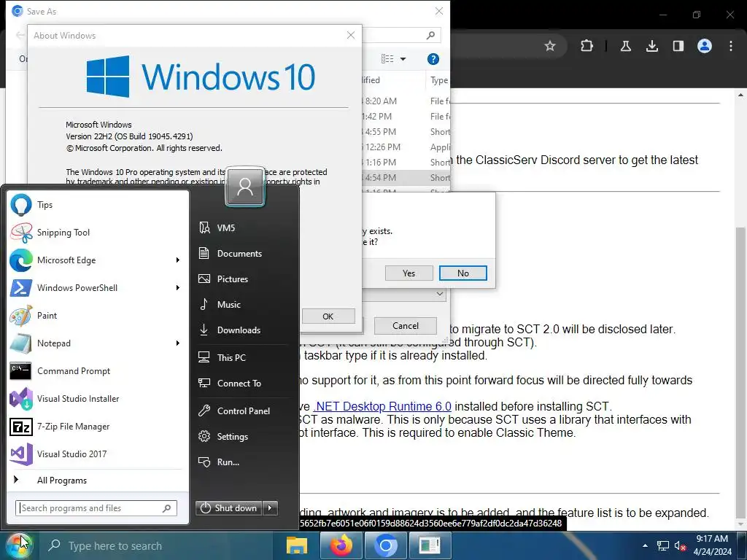747x560 pixels.
Task: Show Chrome downloads
Action: [651, 46]
